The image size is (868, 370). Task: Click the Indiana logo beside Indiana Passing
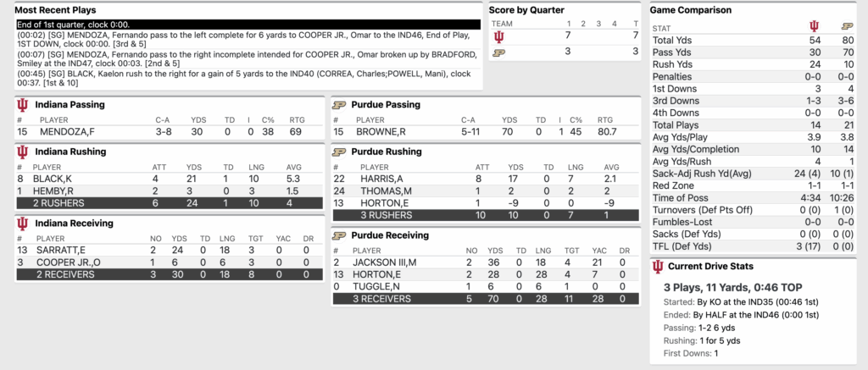click(22, 104)
